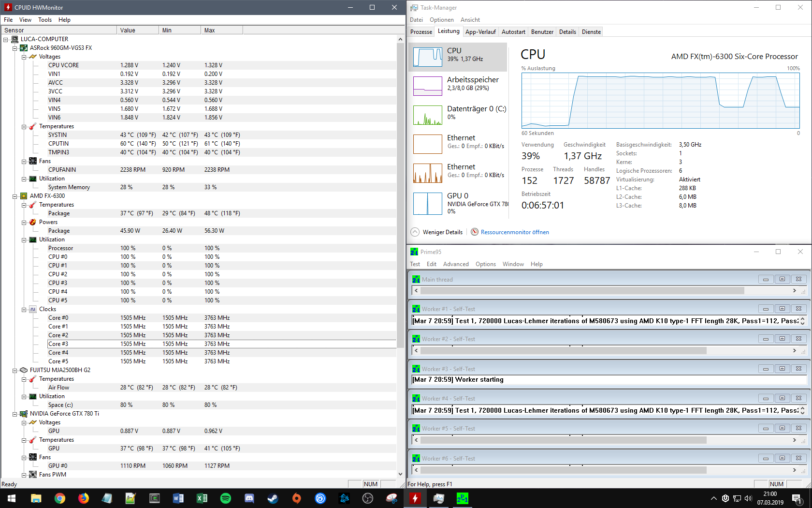Collapse the Fans node under ASRock
Image resolution: width=812 pixels, height=508 pixels.
tap(24, 161)
